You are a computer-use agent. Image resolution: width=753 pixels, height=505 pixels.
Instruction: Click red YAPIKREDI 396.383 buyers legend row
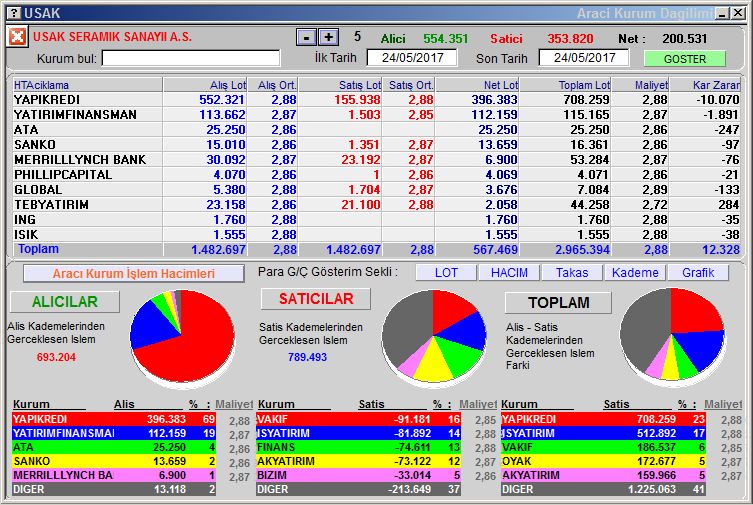point(114,419)
